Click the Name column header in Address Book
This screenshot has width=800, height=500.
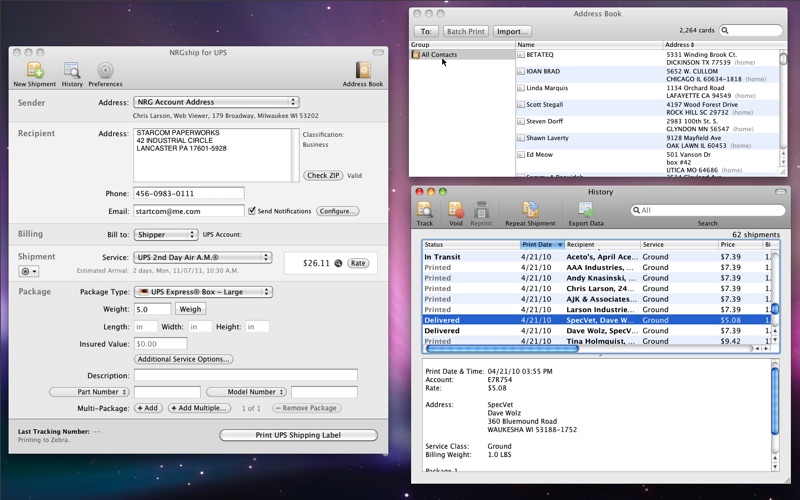click(x=589, y=45)
